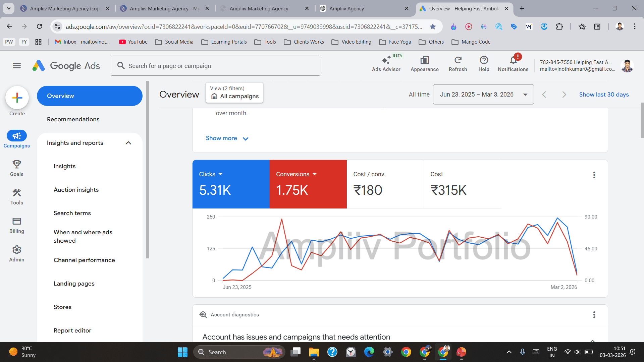Open Ads Advisor beta

coord(386,63)
